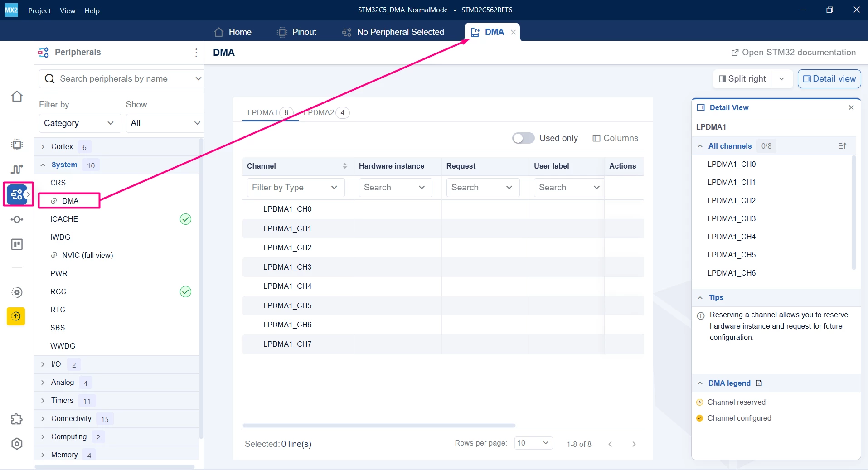Image resolution: width=868 pixels, height=470 pixels.
Task: Close the DMA tab
Action: click(x=513, y=32)
